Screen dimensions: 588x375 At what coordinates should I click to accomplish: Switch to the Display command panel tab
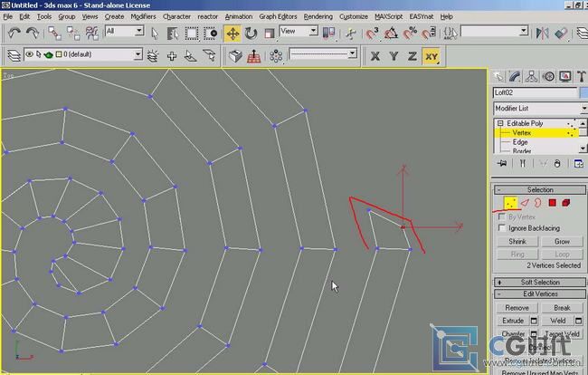[565, 77]
